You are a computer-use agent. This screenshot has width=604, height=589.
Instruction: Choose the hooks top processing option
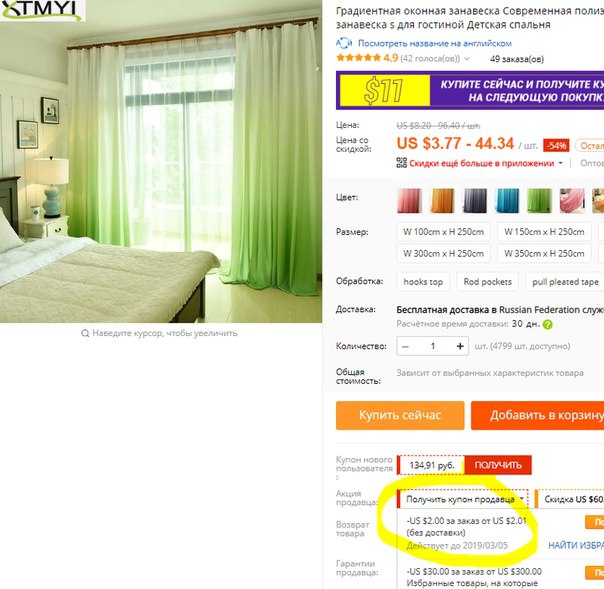click(423, 282)
